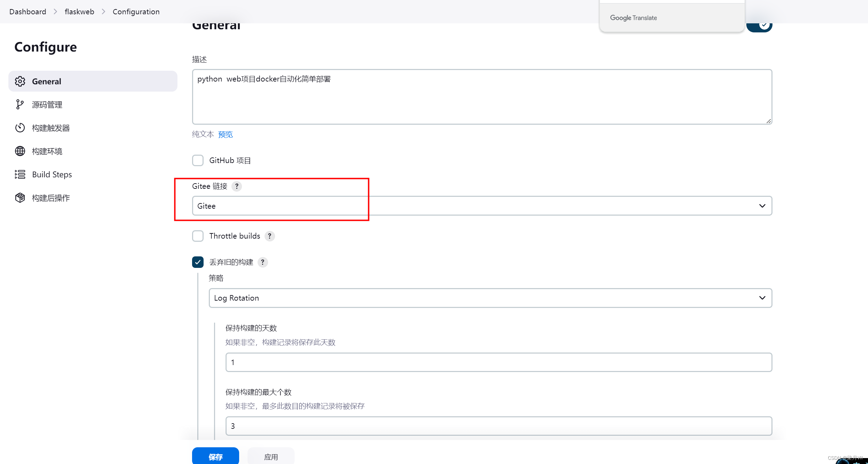Select the Configuration breadcrumb item
This screenshot has width=868, height=464.
pyautogui.click(x=133, y=11)
